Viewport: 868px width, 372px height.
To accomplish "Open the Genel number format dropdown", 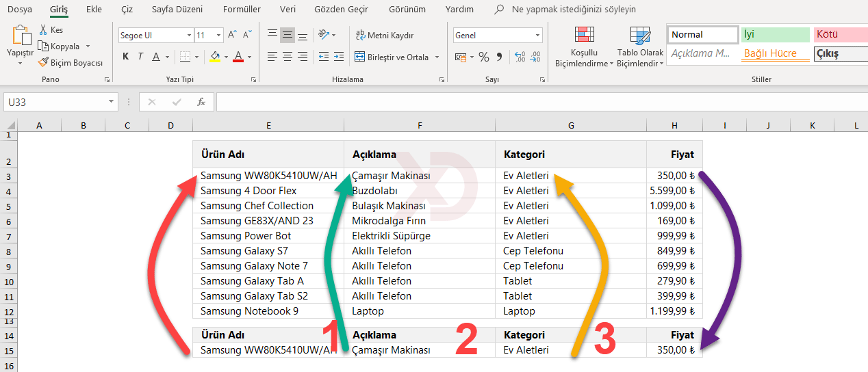I will (537, 35).
